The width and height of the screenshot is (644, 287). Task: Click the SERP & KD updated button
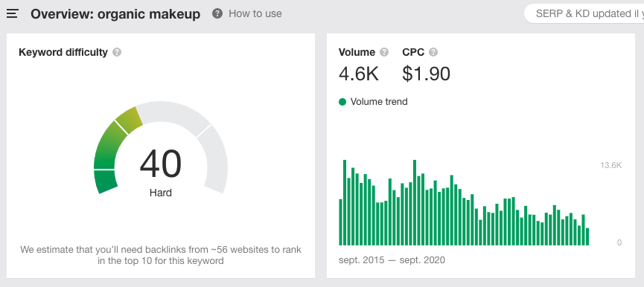584,13
